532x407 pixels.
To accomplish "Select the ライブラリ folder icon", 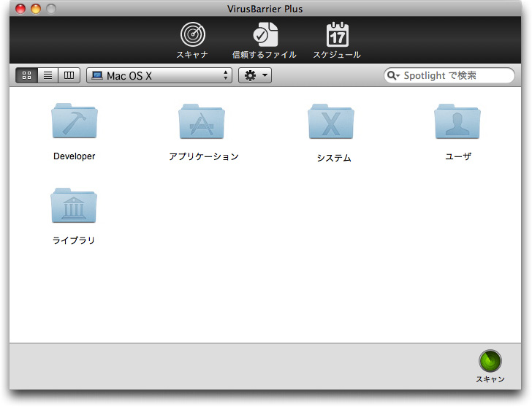I will [74, 205].
